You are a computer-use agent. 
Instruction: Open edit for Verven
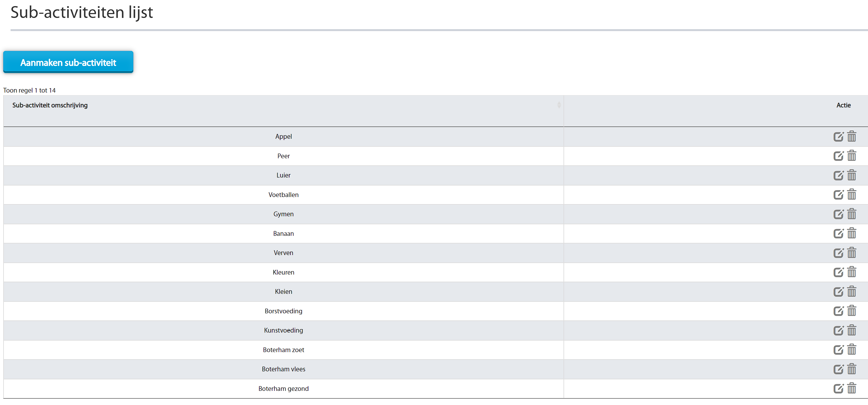[x=838, y=253]
